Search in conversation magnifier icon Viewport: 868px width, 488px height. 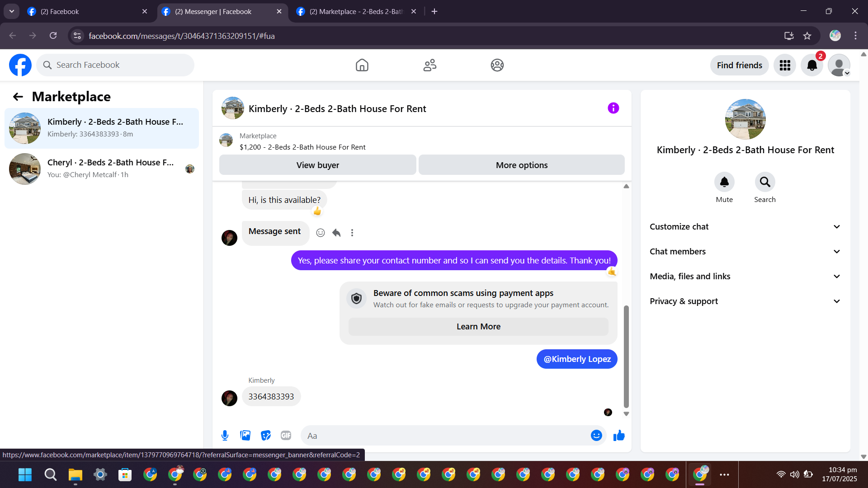[765, 182]
